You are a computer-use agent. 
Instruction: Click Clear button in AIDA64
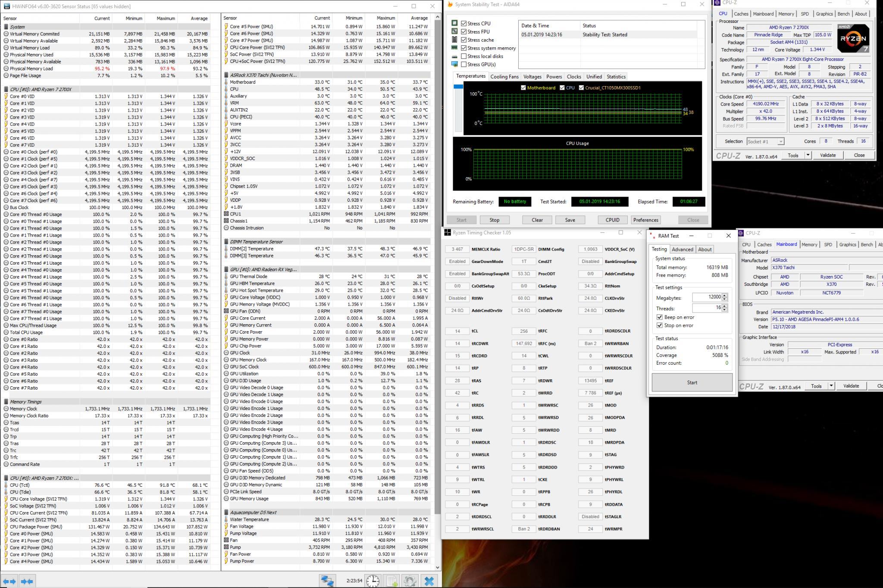537,220
